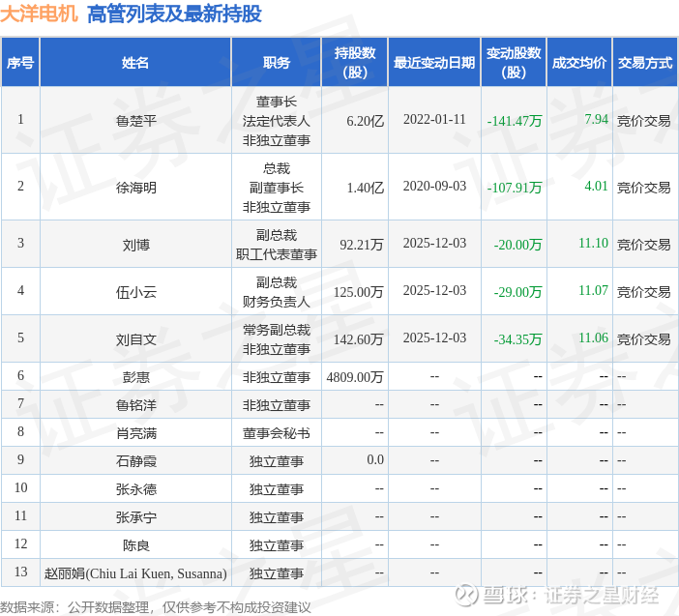
Task: Click the 7.94 average price
Action: (596, 119)
